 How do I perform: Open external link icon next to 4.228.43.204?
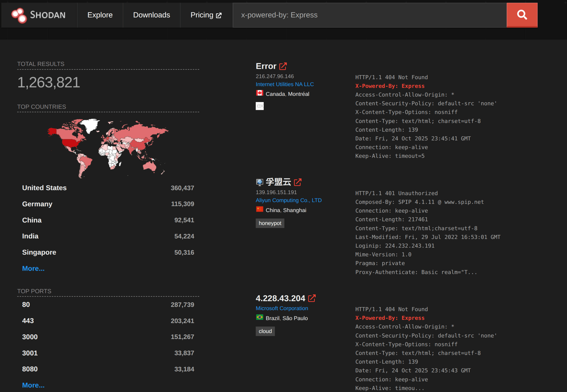312,298
